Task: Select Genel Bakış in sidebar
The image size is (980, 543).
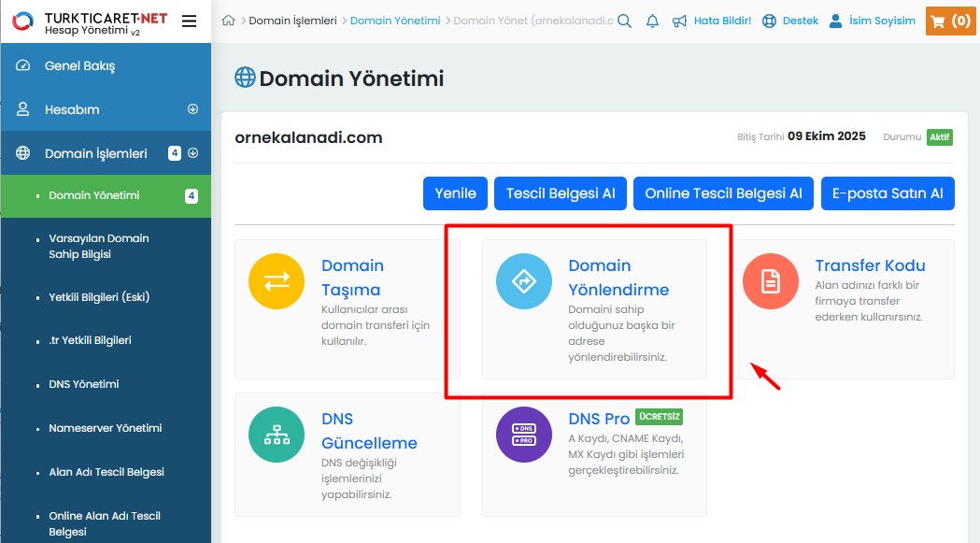Action: (x=79, y=66)
